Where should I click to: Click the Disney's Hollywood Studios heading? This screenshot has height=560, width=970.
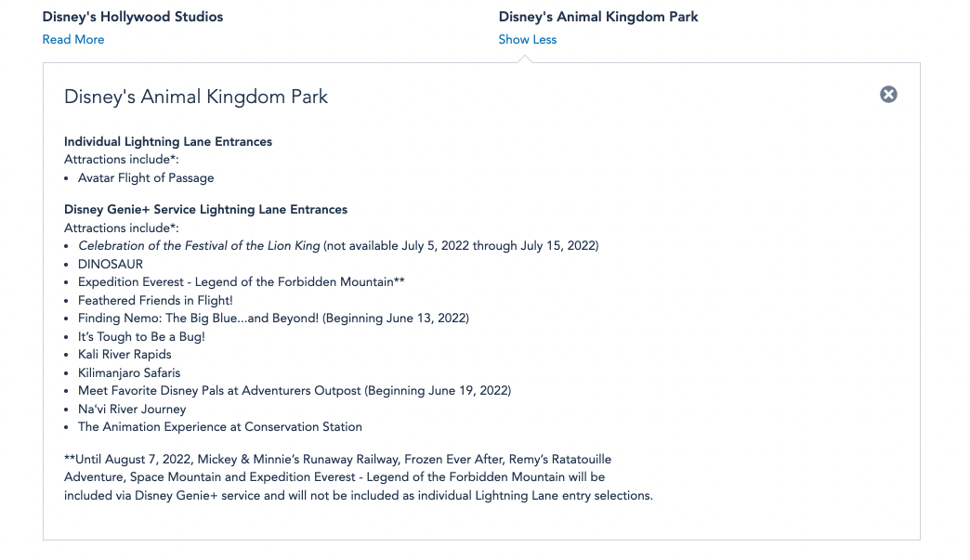point(133,17)
